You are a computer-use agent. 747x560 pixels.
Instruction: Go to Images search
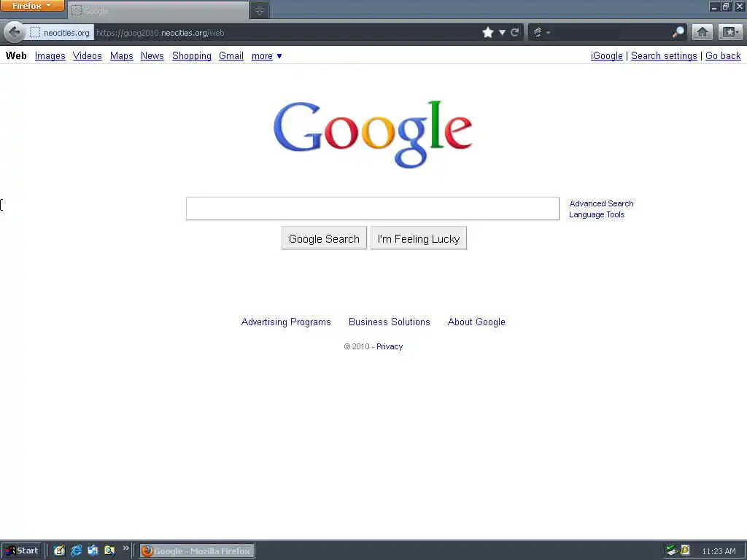pos(50,56)
